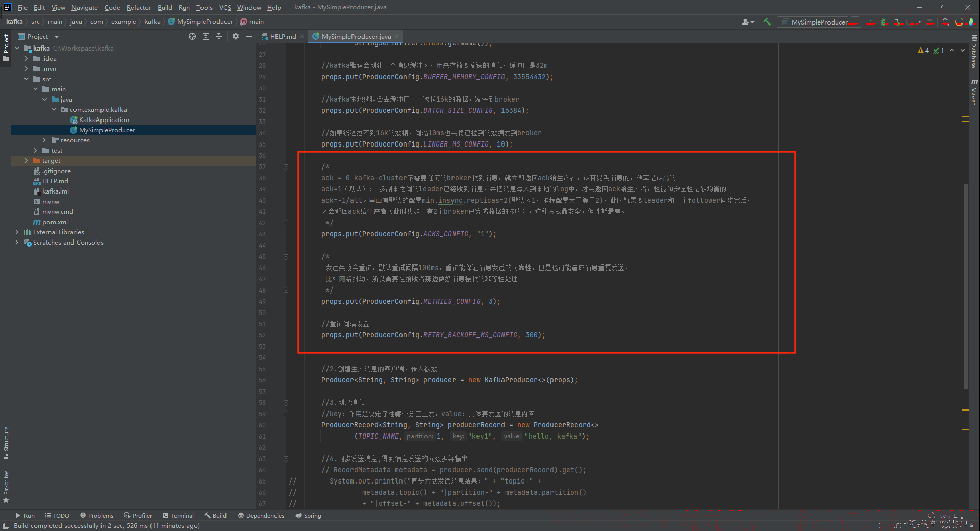This screenshot has height=531, width=980.
Task: Open the Problems tool window
Action: pyautogui.click(x=96, y=515)
